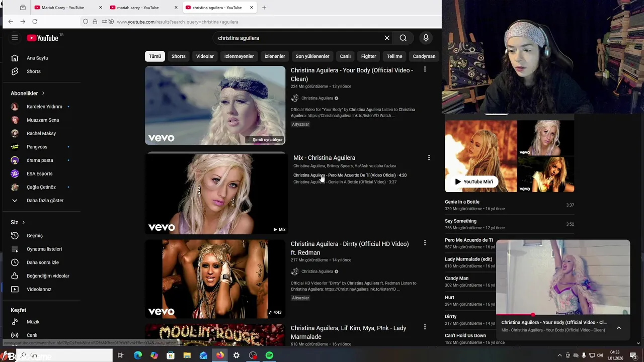Click the site padlock icon
This screenshot has width=644, height=362.
(95, 22)
